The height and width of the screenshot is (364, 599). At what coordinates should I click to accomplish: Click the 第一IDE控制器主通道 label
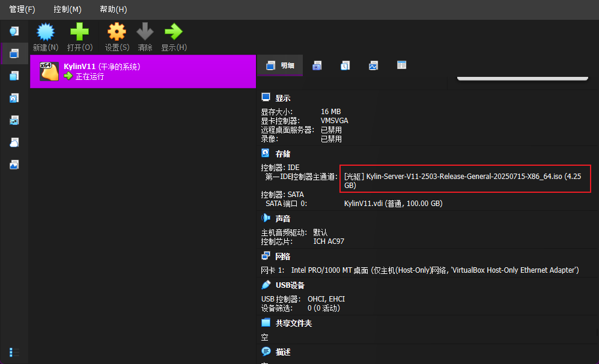302,177
